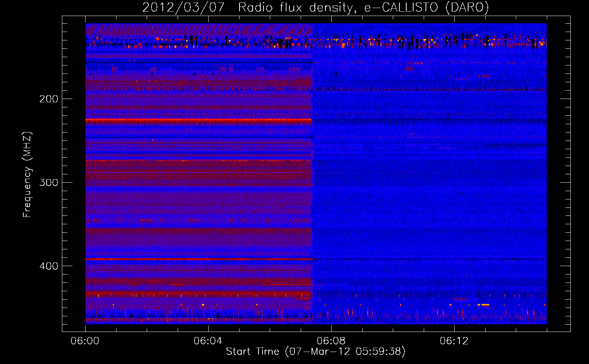Click the 06:04 time tick label

(208, 341)
